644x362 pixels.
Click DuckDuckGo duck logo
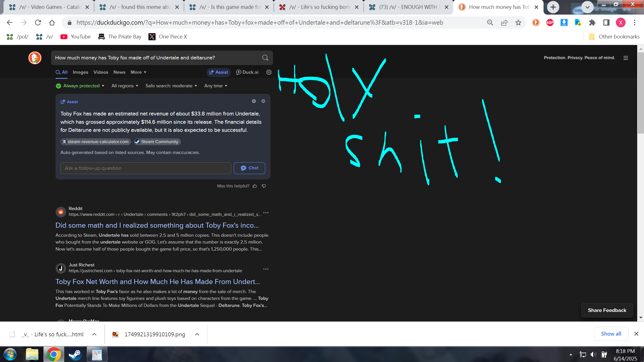tap(35, 58)
